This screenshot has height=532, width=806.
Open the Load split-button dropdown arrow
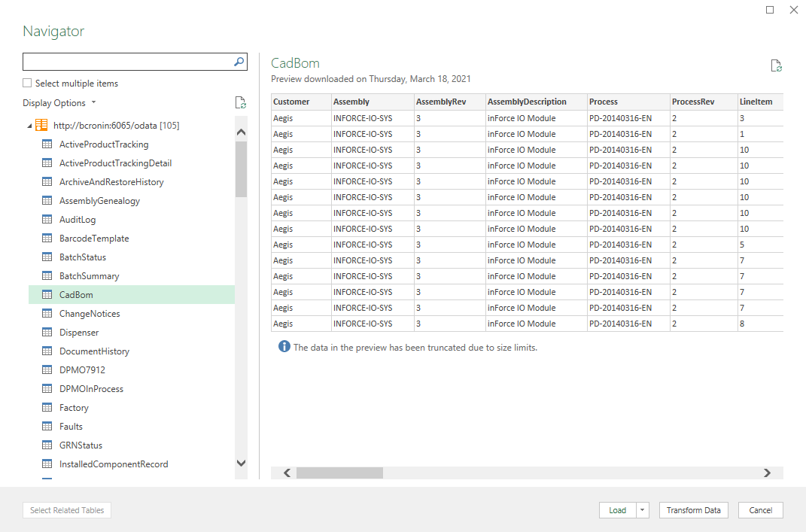point(642,510)
